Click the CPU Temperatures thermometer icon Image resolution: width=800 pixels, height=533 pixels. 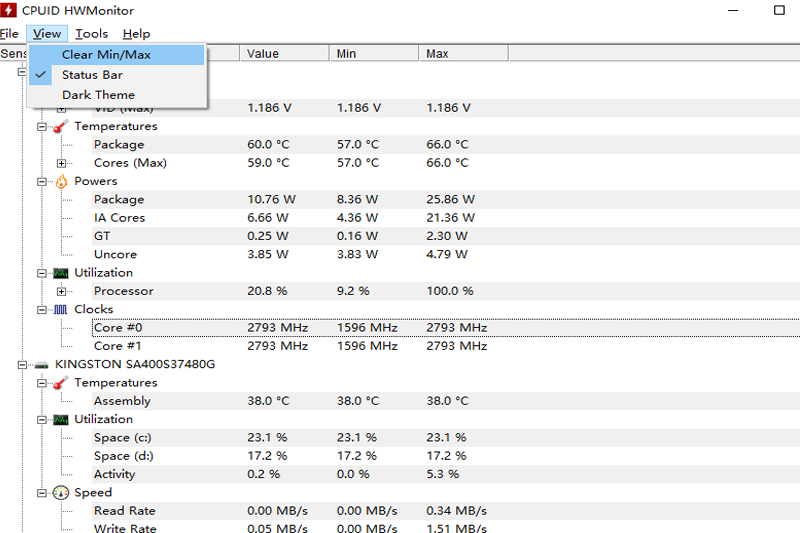61,126
